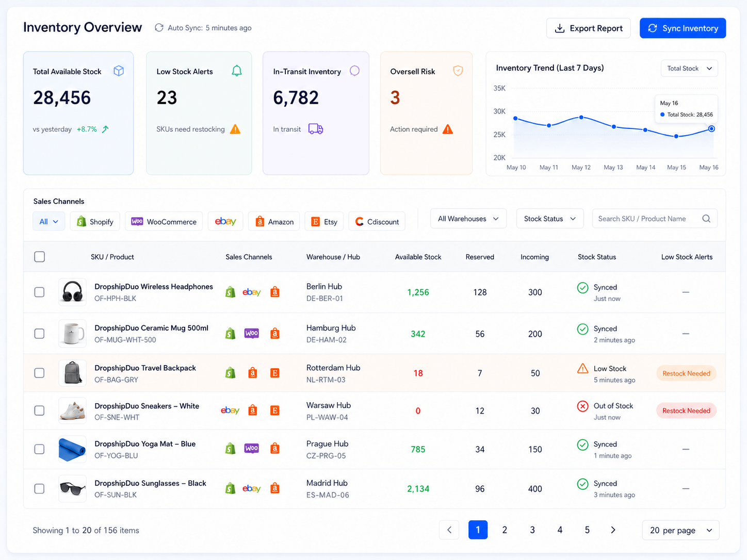Viewport: 747px width, 560px height.
Task: Click the Shopify icon in Yoga Mat row
Action: tap(231, 449)
